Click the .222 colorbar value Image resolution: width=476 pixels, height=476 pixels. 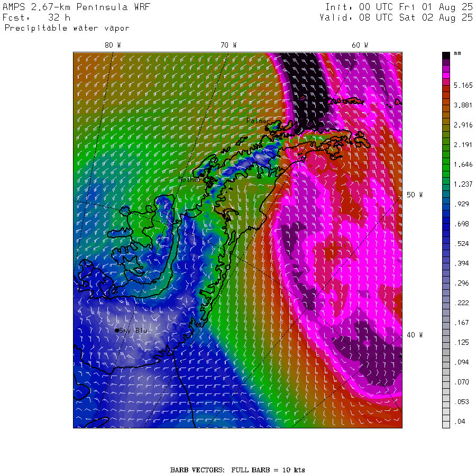coord(463,303)
